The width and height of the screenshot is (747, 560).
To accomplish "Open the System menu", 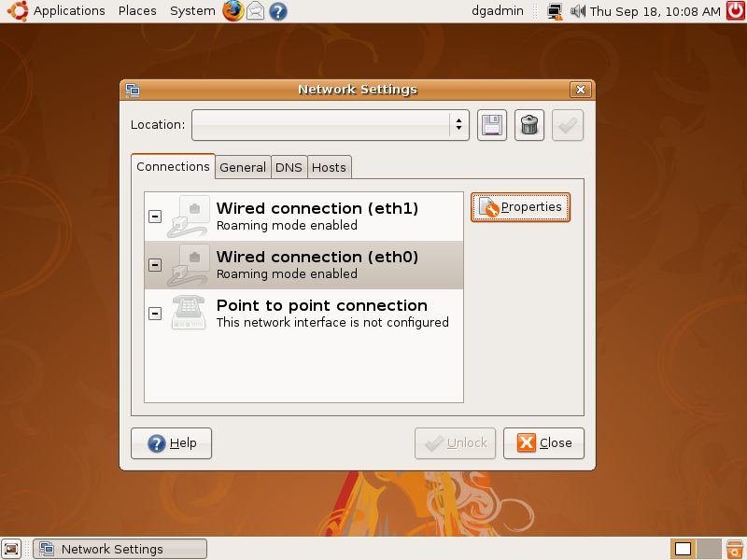I will tap(192, 10).
